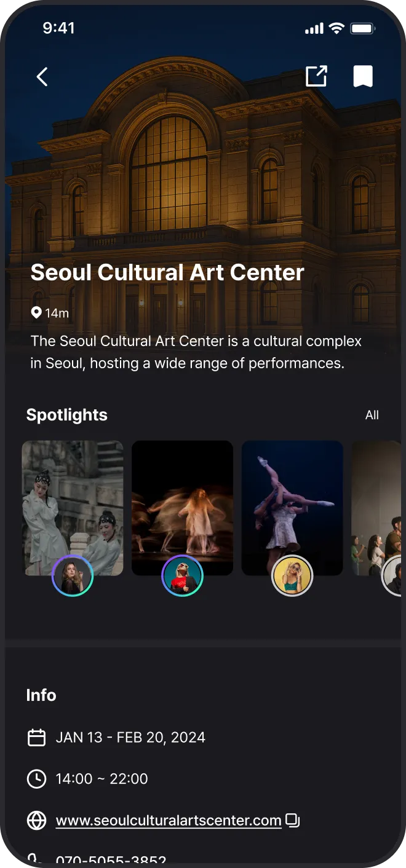This screenshot has height=868, width=406.
Task: Tap the first spotlight's profile avatar
Action: click(x=73, y=576)
